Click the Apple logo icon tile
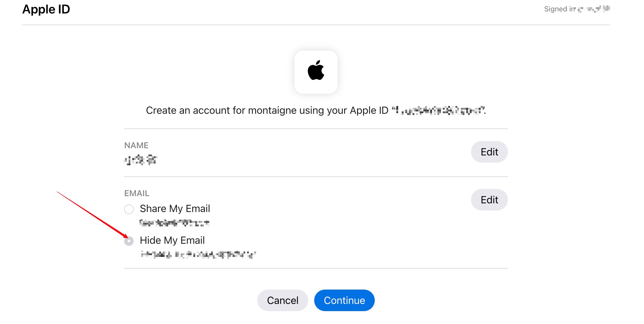This screenshot has width=644, height=324. pyautogui.click(x=316, y=72)
